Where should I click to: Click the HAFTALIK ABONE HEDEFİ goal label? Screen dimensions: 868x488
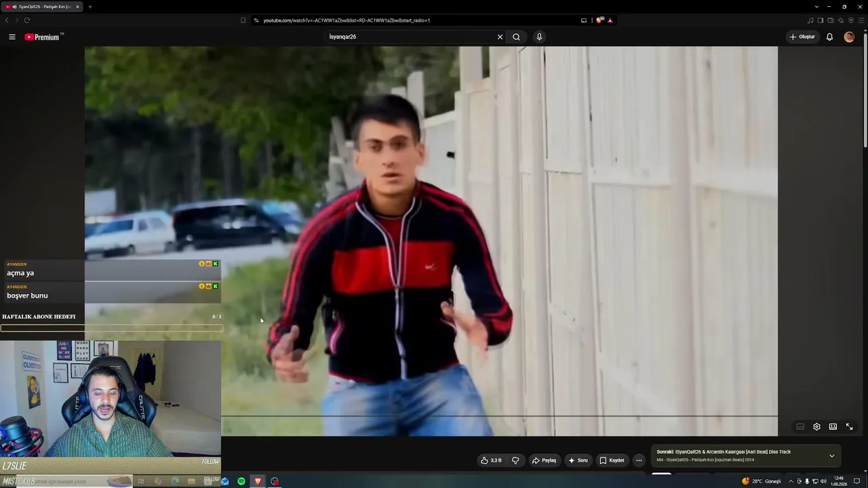39,317
